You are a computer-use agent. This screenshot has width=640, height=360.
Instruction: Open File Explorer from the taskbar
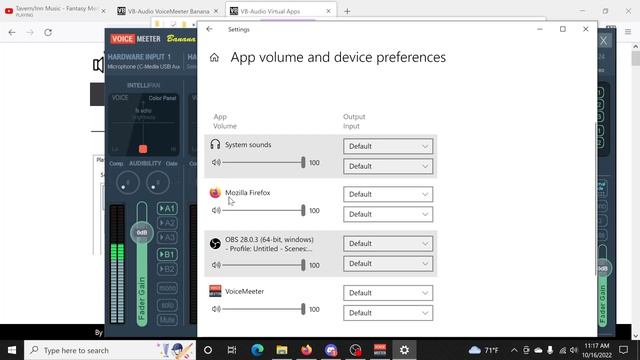coord(282,350)
